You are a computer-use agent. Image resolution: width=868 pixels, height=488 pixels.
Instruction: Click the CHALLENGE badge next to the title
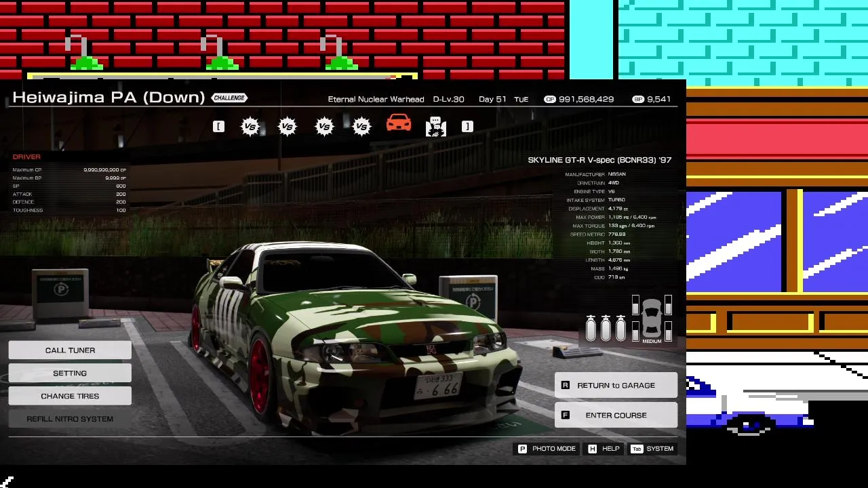pos(229,98)
